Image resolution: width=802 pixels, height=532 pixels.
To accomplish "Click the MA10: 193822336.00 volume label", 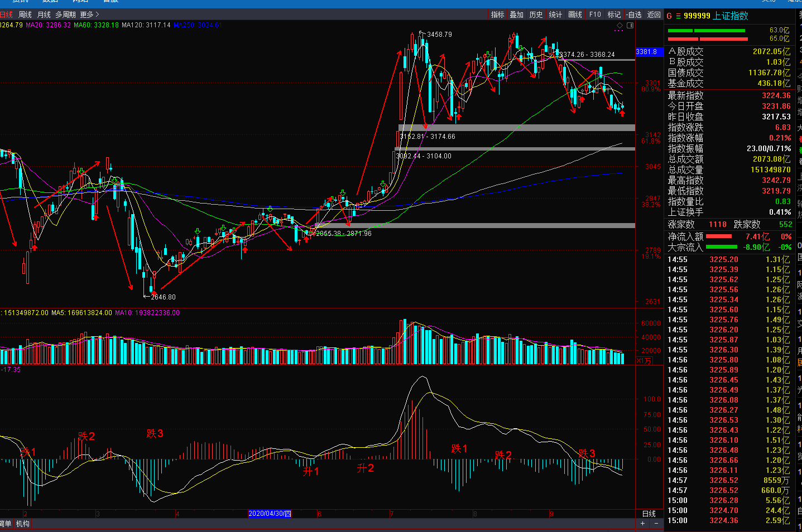I will (147, 313).
